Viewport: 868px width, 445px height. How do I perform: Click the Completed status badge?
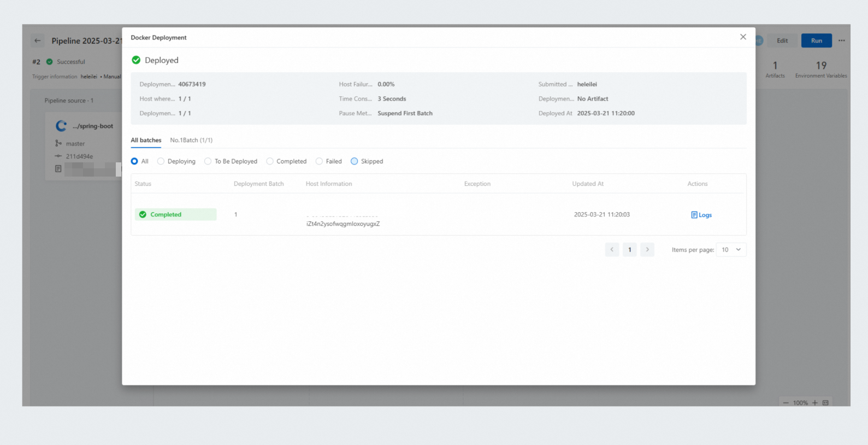point(175,214)
